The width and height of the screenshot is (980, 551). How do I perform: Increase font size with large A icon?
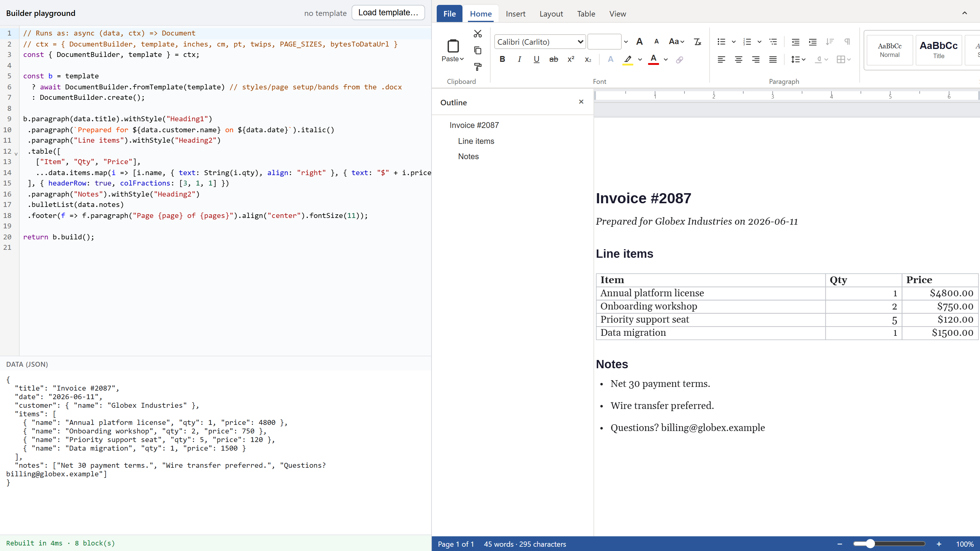(639, 41)
